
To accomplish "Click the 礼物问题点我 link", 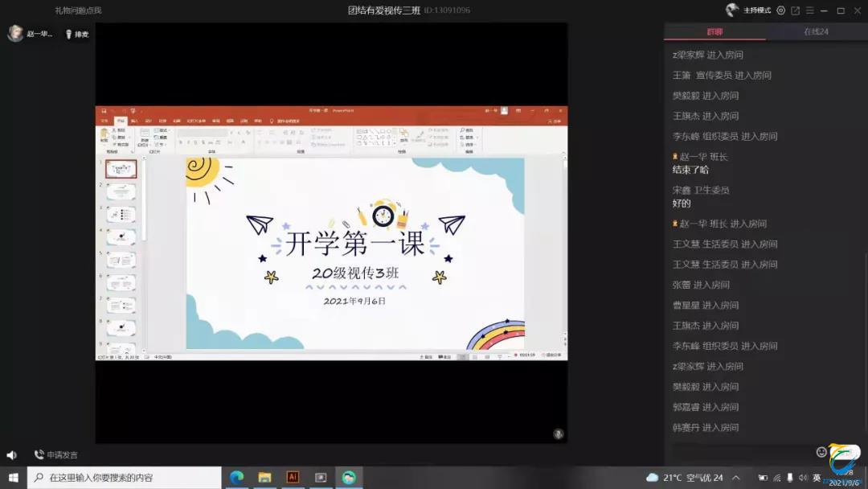I will pos(78,10).
